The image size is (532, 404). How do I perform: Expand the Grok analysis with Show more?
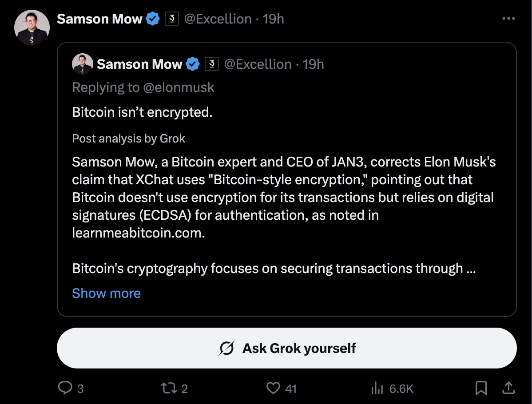(x=106, y=293)
